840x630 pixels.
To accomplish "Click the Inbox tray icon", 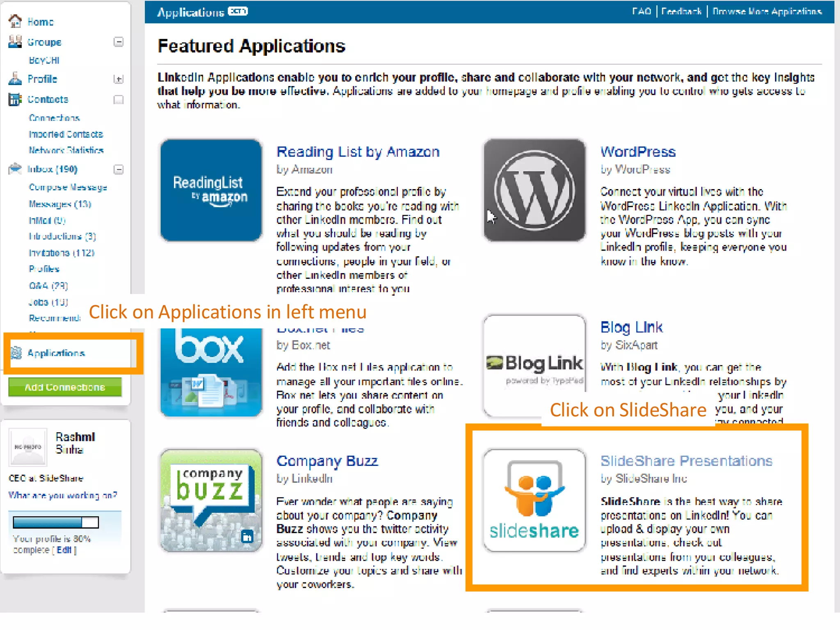I will [15, 169].
